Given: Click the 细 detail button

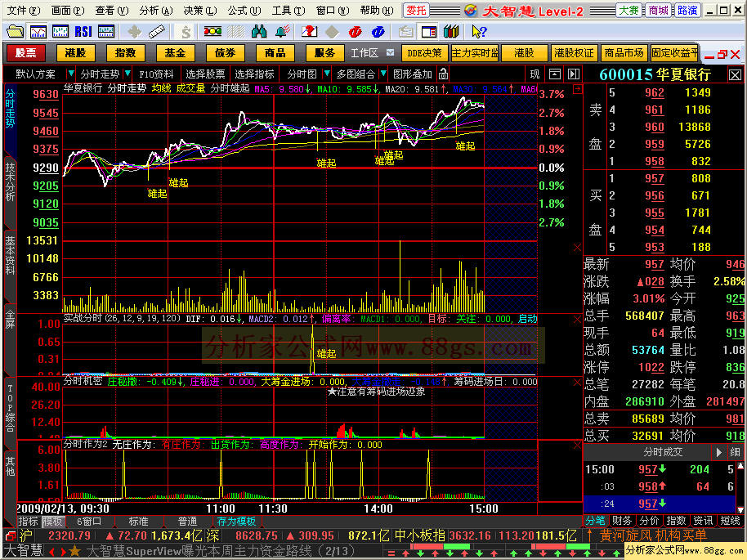Looking at the screenshot, I should click(x=735, y=452).
